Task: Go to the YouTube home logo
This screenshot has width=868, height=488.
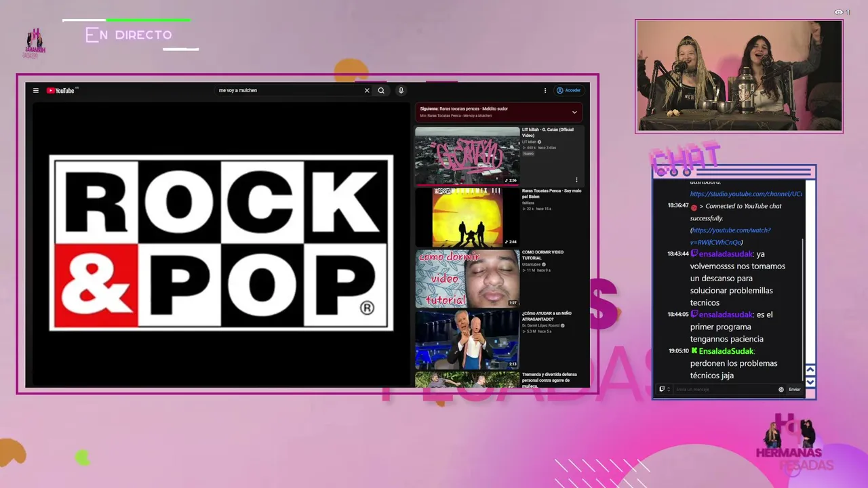Action: click(61, 90)
